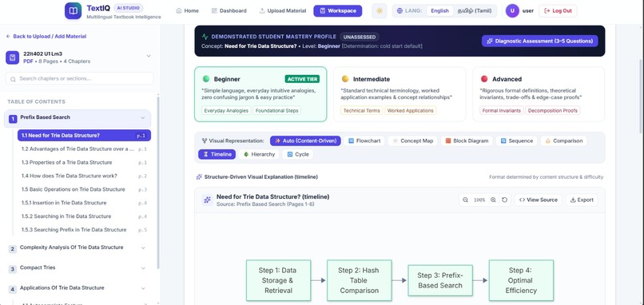Click the yellow Intermediate tier sphere icon

click(345, 79)
